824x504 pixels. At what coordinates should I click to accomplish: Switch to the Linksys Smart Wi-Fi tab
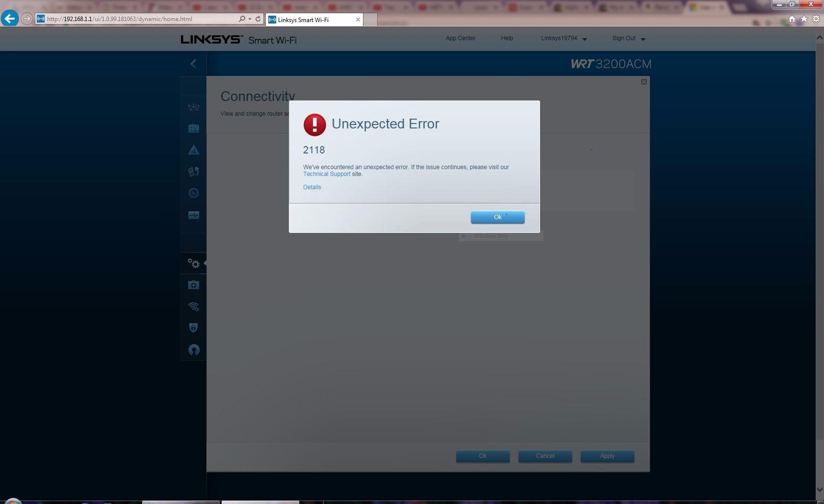point(309,20)
